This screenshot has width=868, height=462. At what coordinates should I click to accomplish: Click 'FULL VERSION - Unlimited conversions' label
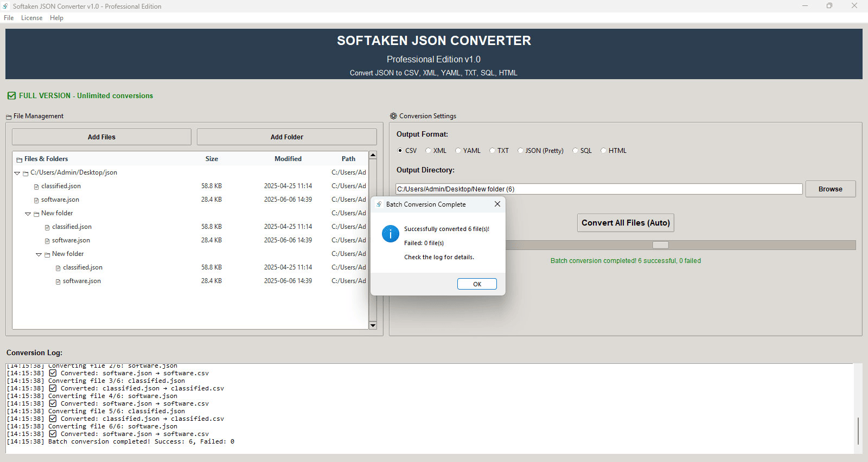click(86, 95)
